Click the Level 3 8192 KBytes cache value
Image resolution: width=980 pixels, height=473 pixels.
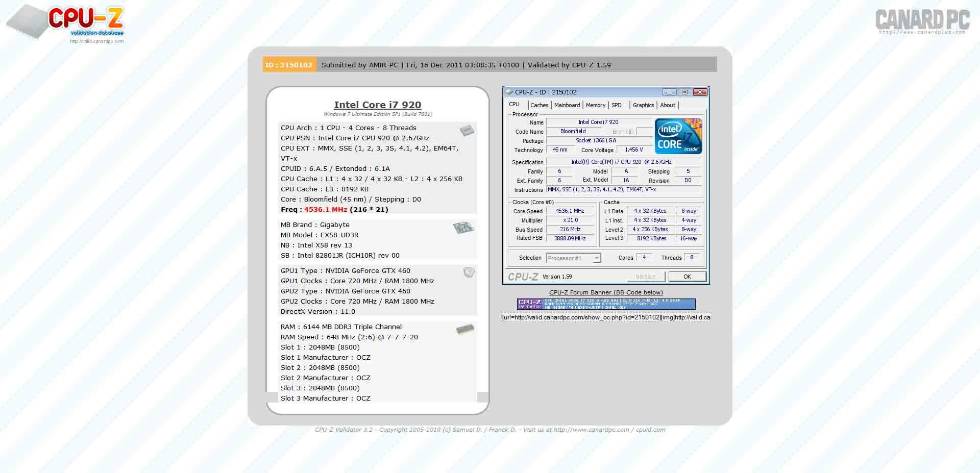651,238
